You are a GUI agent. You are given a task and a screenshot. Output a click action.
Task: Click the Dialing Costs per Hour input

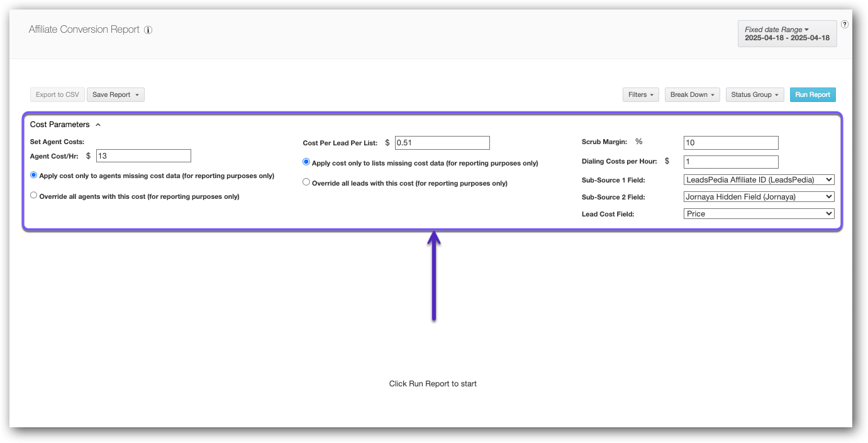pyautogui.click(x=731, y=162)
